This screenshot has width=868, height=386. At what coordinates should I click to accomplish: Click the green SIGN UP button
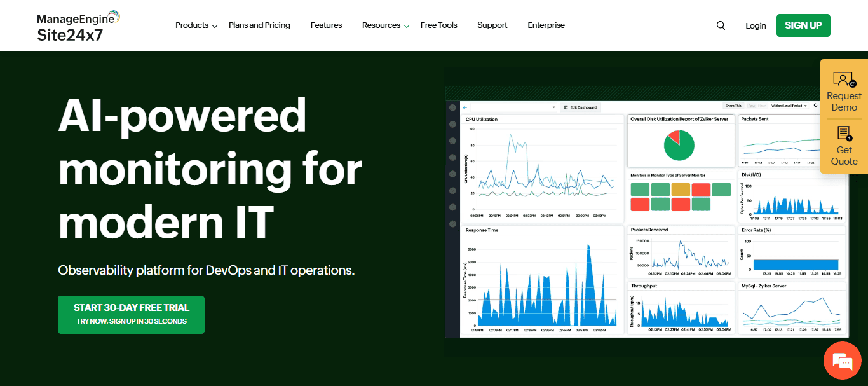coord(803,25)
